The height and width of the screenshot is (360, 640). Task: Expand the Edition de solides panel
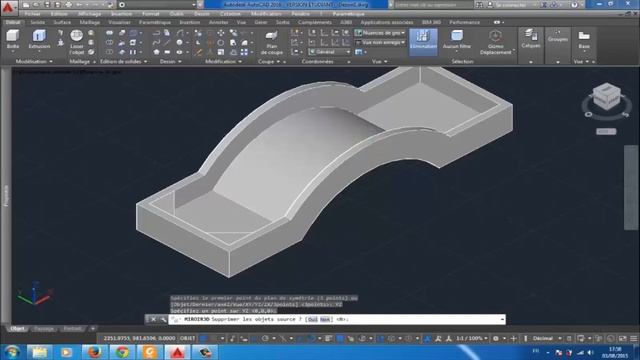(x=123, y=61)
